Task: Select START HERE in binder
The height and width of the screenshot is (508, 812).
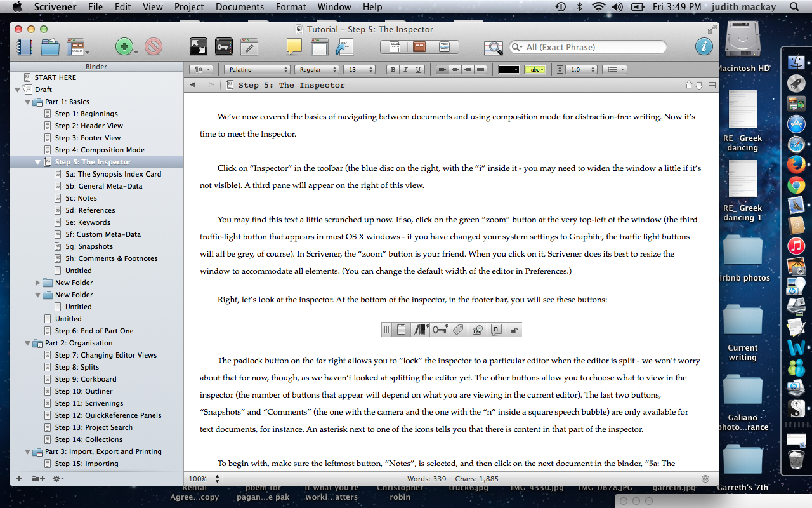Action: 55,77
